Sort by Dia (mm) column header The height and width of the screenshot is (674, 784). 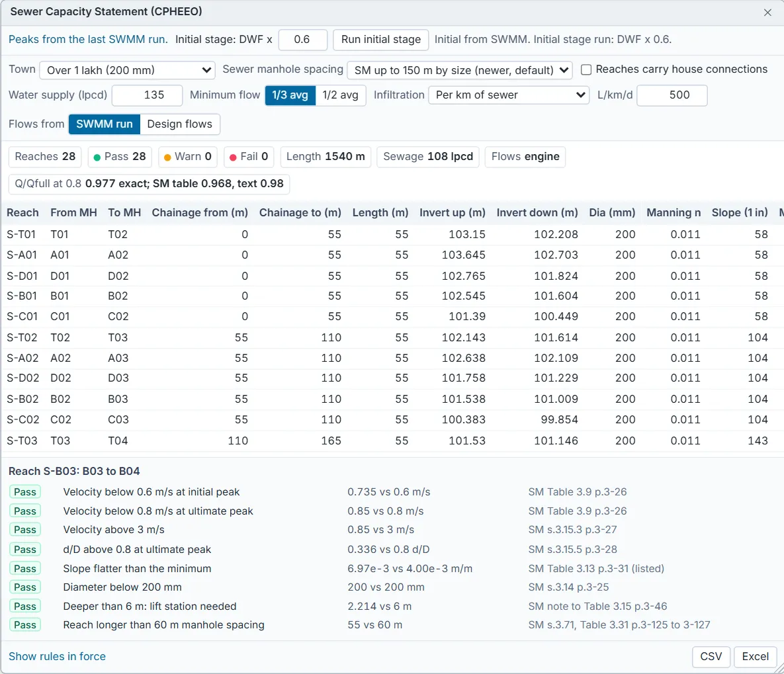click(612, 212)
